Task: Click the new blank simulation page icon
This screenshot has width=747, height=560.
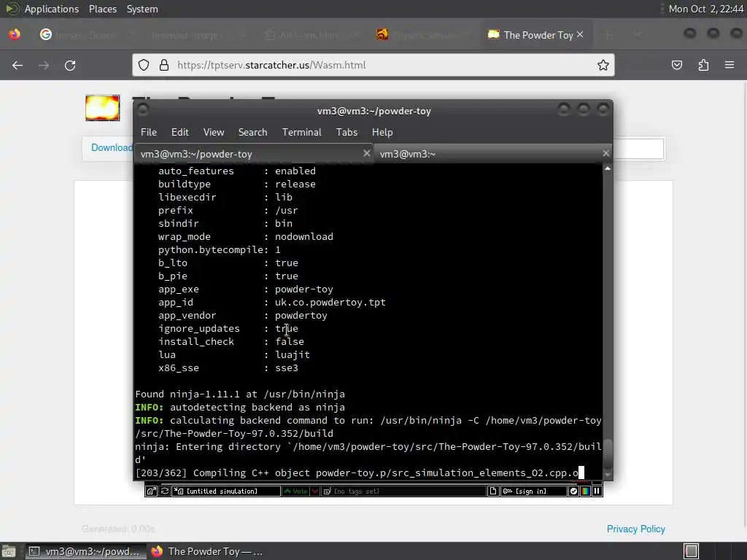Action: click(493, 491)
